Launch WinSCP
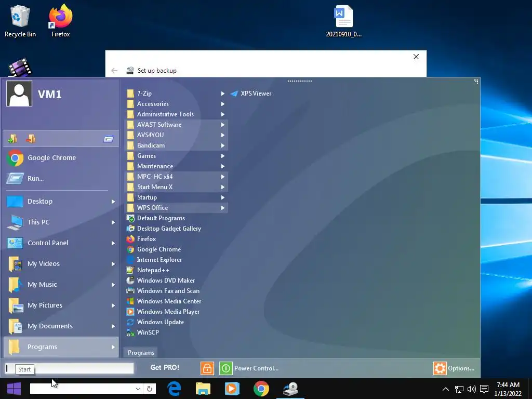This screenshot has height=399, width=532. click(x=143, y=332)
